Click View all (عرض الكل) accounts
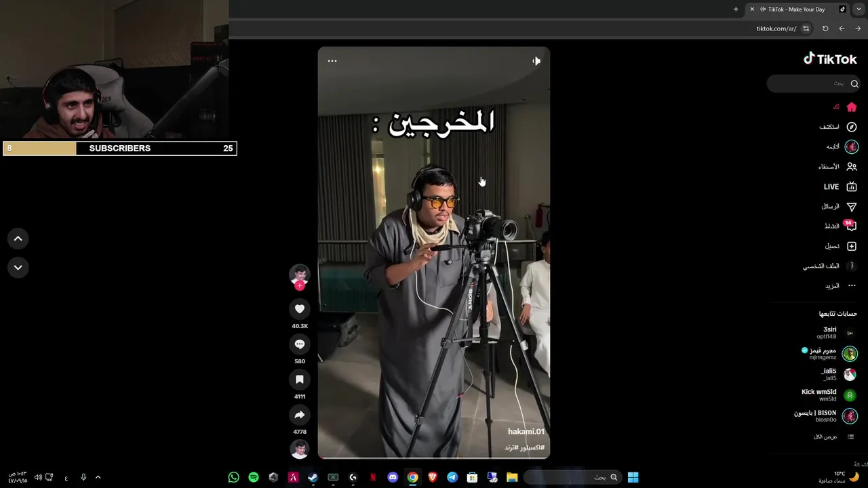The image size is (868, 488). pyautogui.click(x=834, y=436)
